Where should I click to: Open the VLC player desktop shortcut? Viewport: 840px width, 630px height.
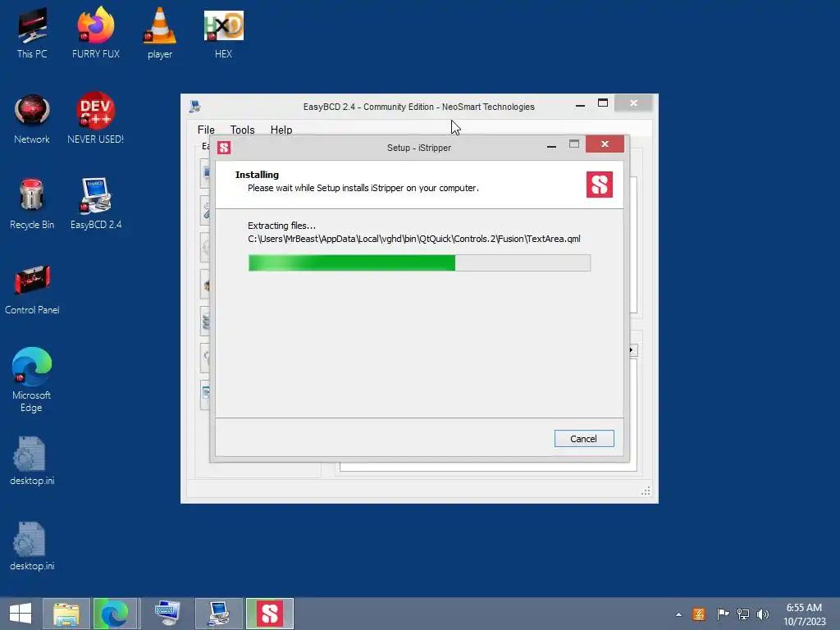click(x=160, y=33)
